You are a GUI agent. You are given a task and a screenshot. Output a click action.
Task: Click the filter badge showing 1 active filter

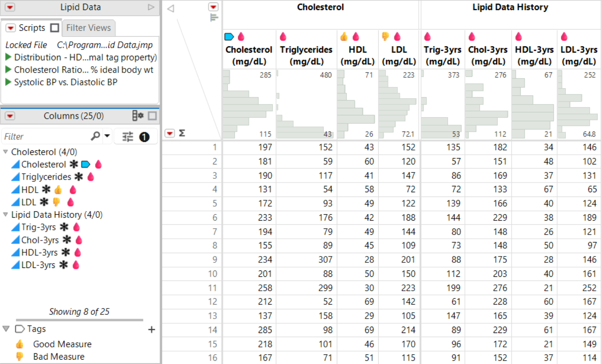click(x=144, y=136)
